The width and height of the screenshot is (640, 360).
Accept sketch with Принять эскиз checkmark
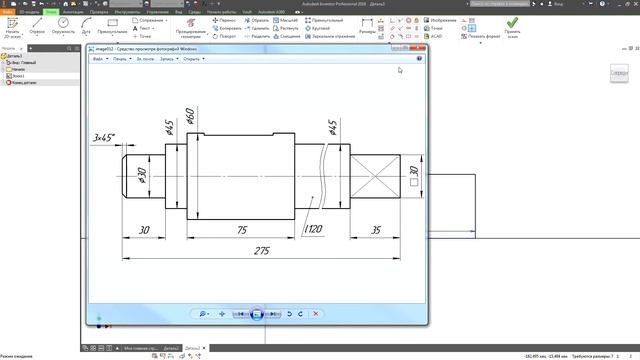click(512, 28)
